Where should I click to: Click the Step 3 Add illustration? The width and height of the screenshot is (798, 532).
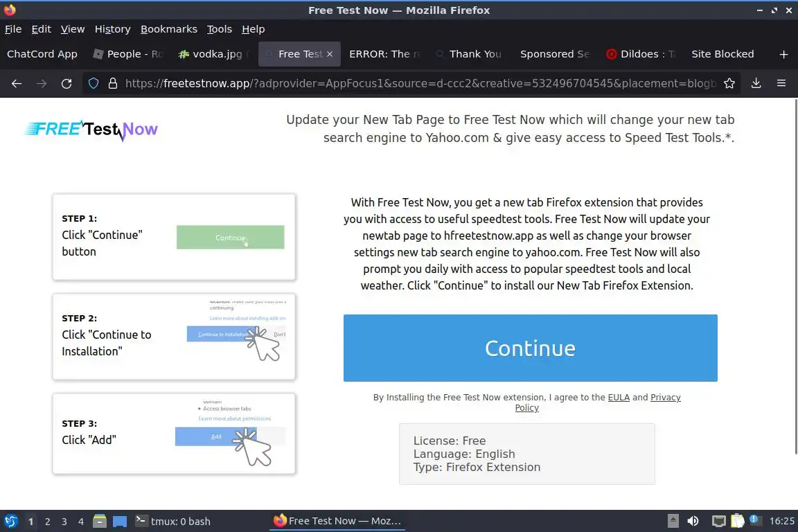231,433
